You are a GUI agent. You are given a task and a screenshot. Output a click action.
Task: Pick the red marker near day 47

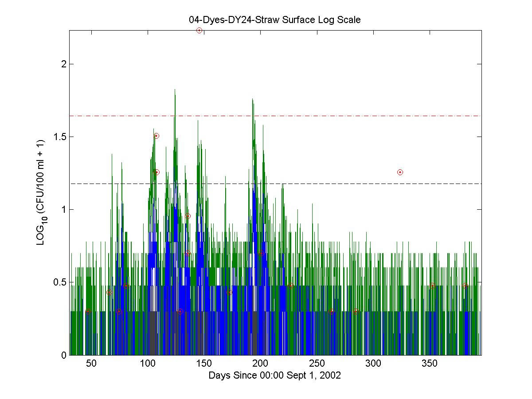click(88, 311)
